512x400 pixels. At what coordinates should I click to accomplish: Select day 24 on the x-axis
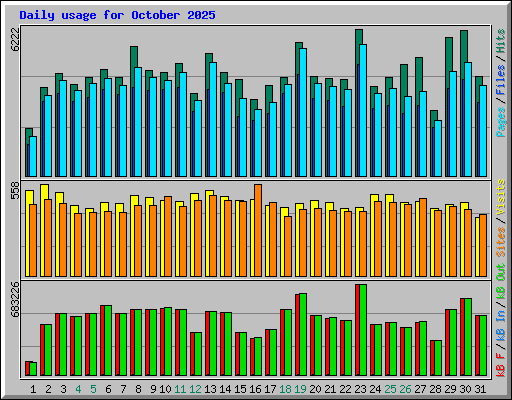pyautogui.click(x=375, y=389)
